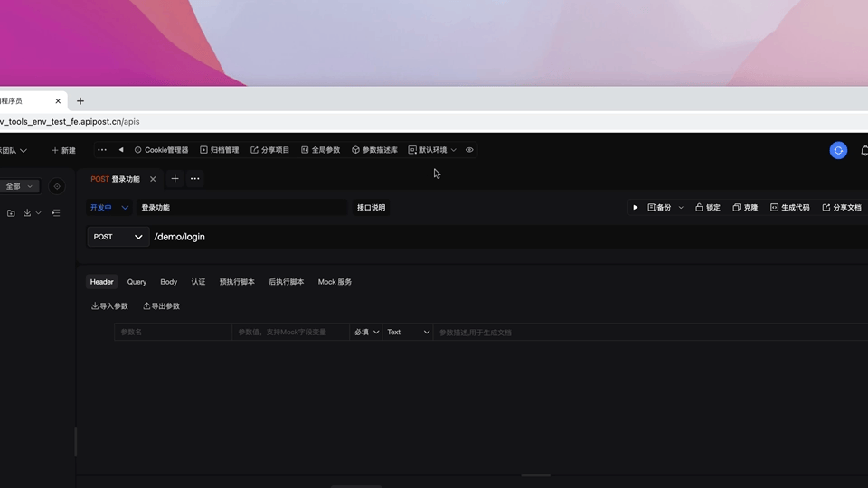Image resolution: width=868 pixels, height=488 pixels.
Task: Open the 必填 required dropdown
Action: (366, 332)
